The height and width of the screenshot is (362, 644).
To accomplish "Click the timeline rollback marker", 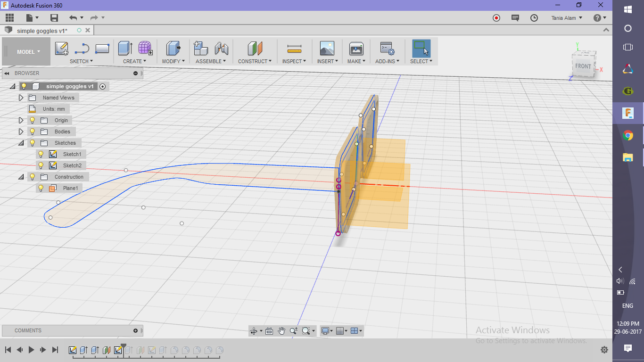I will [124, 349].
